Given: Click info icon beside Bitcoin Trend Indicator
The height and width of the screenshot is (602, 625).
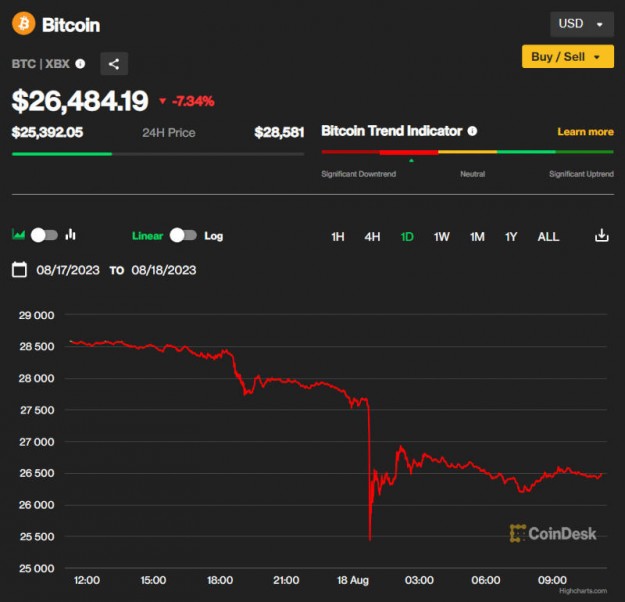Looking at the screenshot, I should pyautogui.click(x=472, y=131).
